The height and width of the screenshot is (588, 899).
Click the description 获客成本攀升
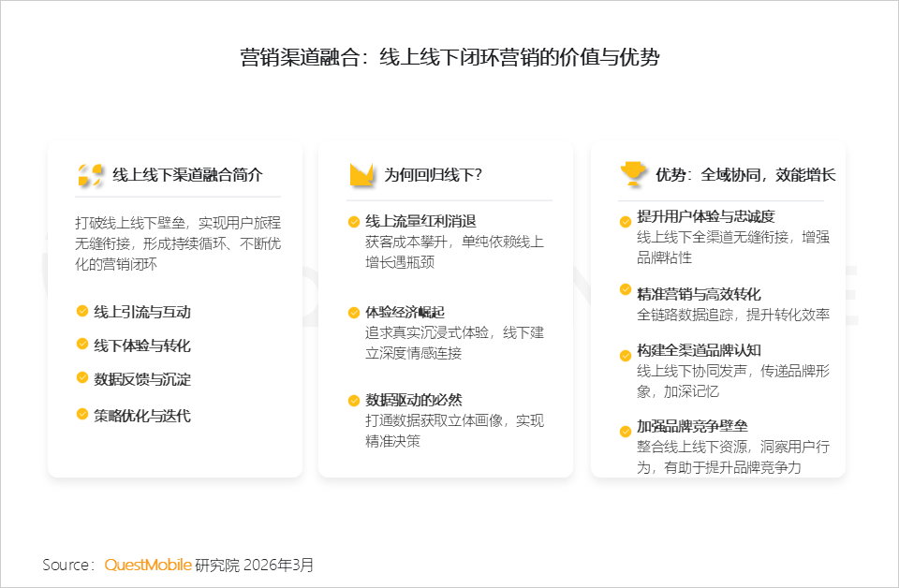[x=455, y=252]
